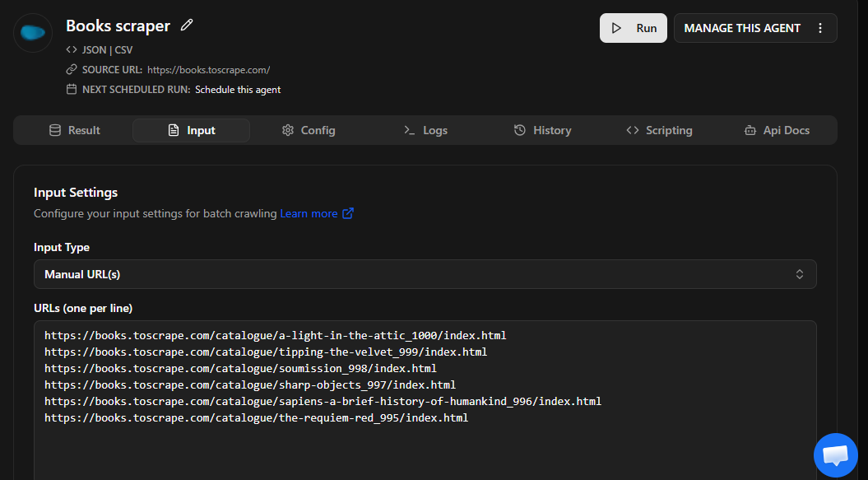The height and width of the screenshot is (480, 868).
Task: Expand the Input Type dropdown
Action: pos(425,274)
